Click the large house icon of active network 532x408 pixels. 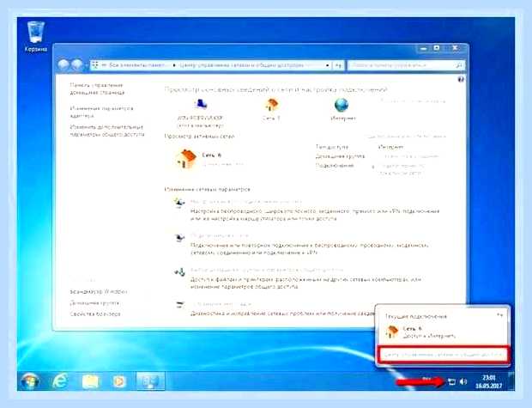coord(186,159)
